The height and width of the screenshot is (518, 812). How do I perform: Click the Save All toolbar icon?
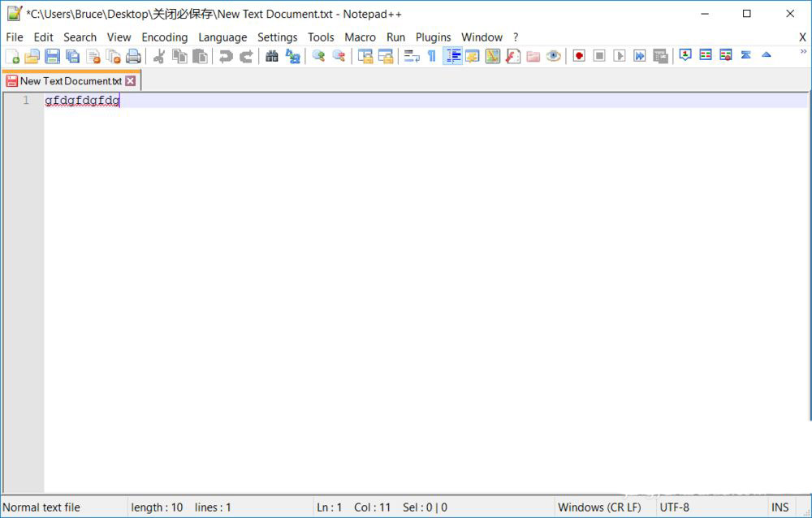[x=73, y=56]
